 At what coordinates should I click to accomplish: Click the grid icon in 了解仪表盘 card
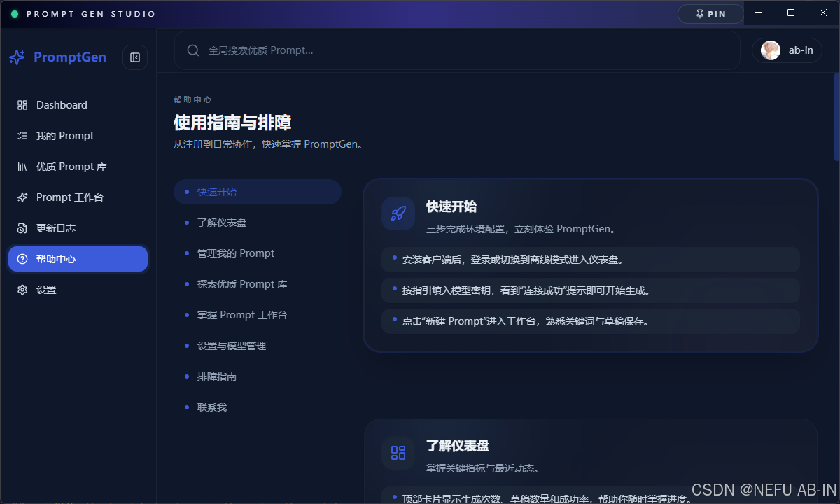398,453
